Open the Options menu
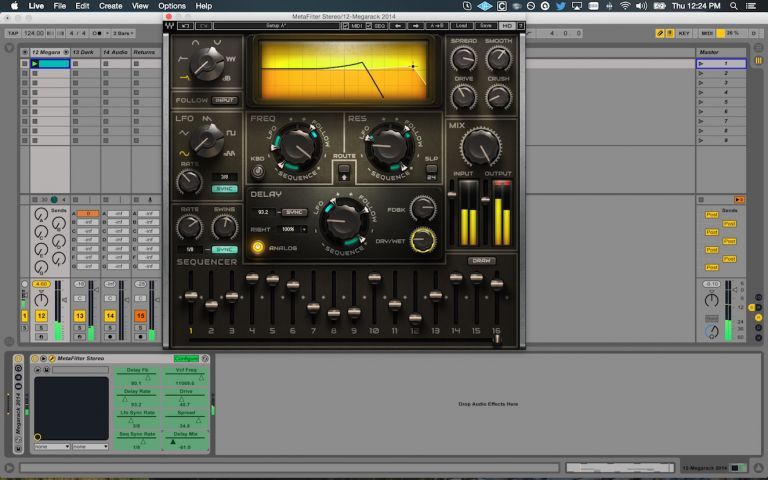 click(172, 6)
